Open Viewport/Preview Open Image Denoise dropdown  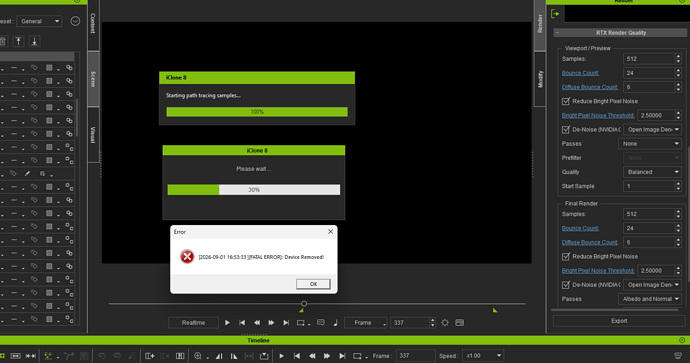[653, 129]
